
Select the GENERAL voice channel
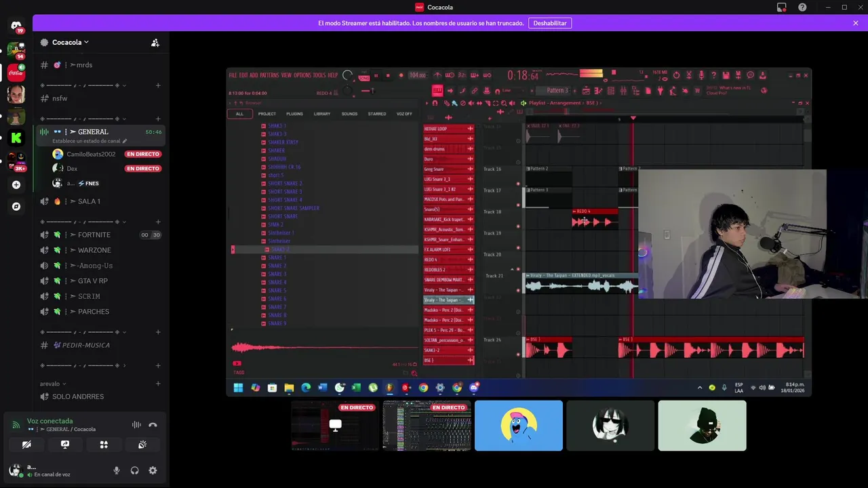coord(100,135)
